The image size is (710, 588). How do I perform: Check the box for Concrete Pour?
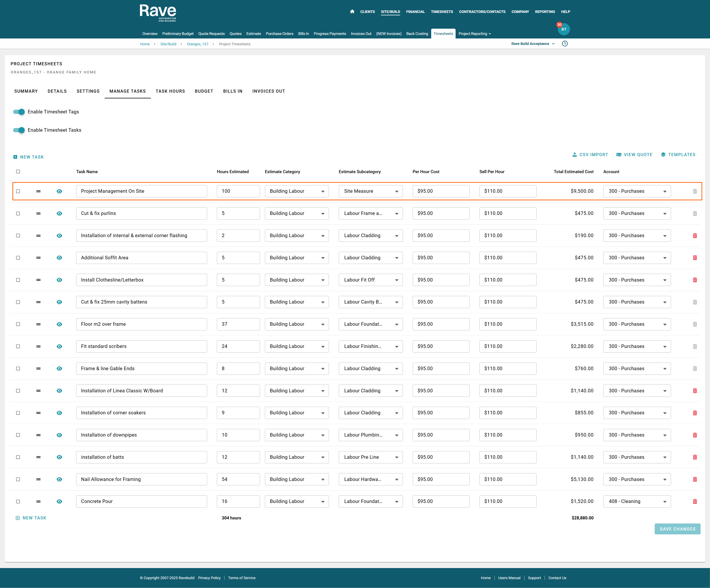click(x=18, y=501)
